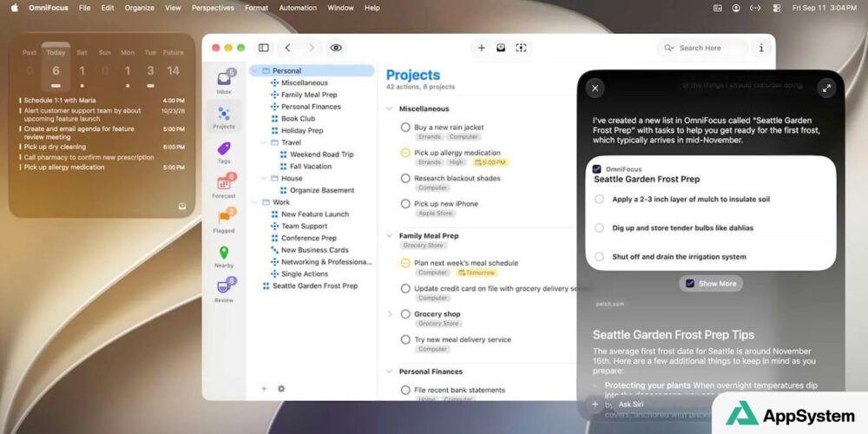Open the File menu
This screenshot has height=434, width=868.
point(84,8)
